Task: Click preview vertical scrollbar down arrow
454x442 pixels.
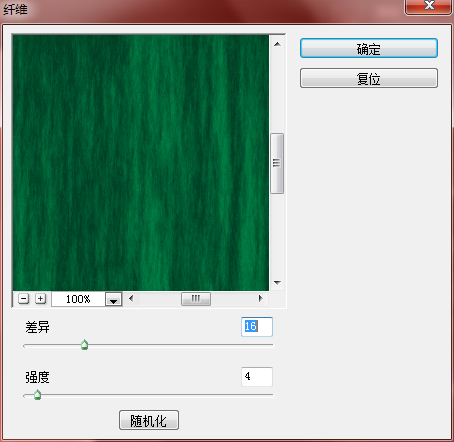Action: 277,283
